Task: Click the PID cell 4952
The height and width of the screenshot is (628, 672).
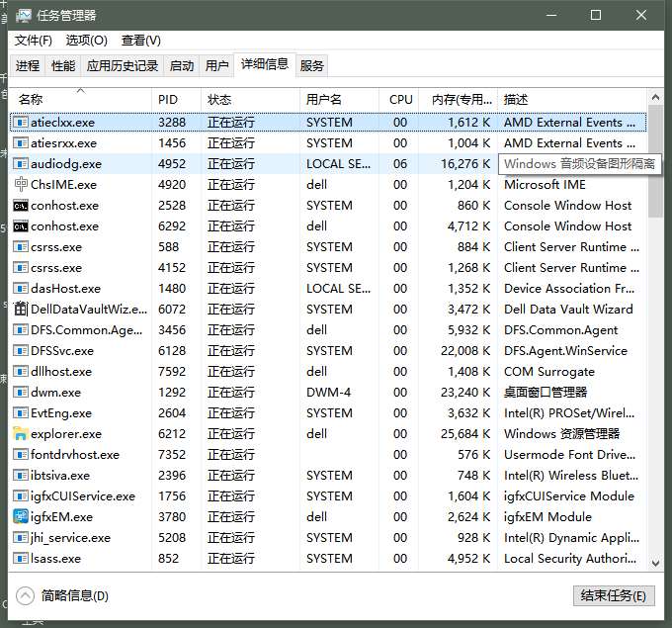Action: (172, 164)
